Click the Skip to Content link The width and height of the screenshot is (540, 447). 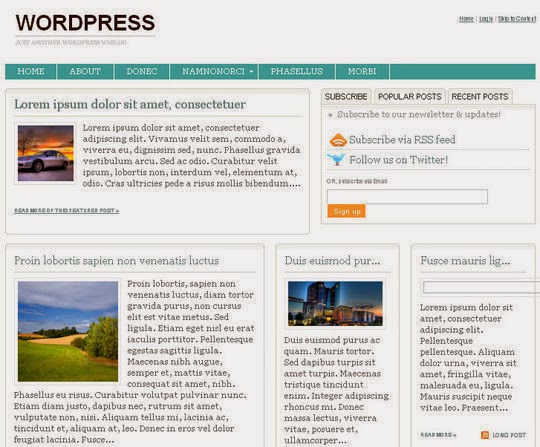pos(517,19)
